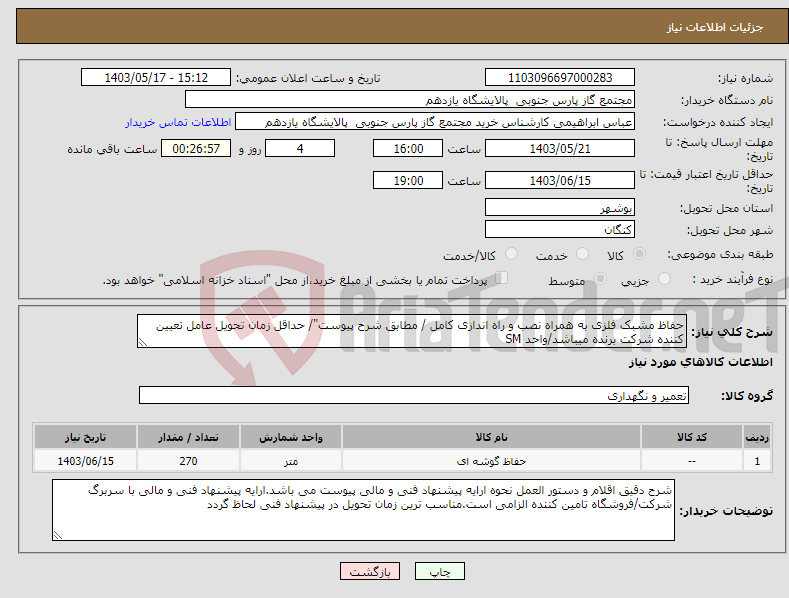Click the quantity cell 270

click(x=188, y=461)
